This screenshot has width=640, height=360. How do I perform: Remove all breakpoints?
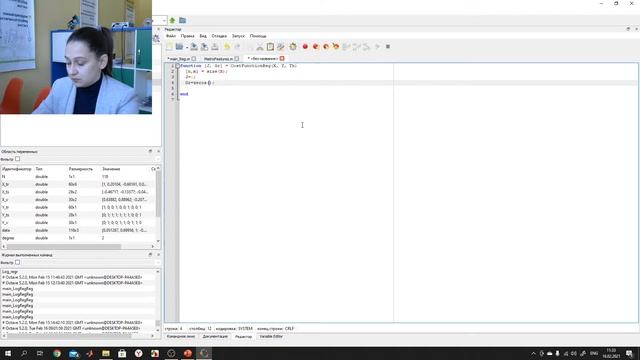336,47
